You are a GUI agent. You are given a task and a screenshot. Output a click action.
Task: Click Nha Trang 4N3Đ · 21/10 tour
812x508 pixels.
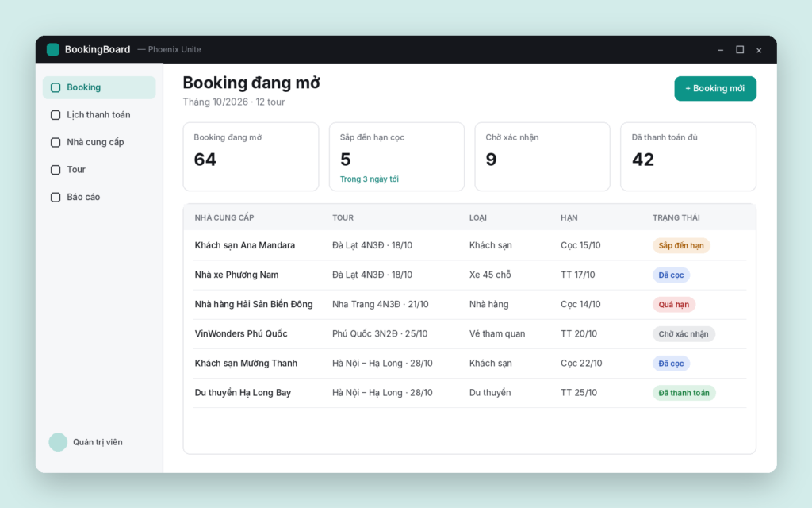point(381,305)
